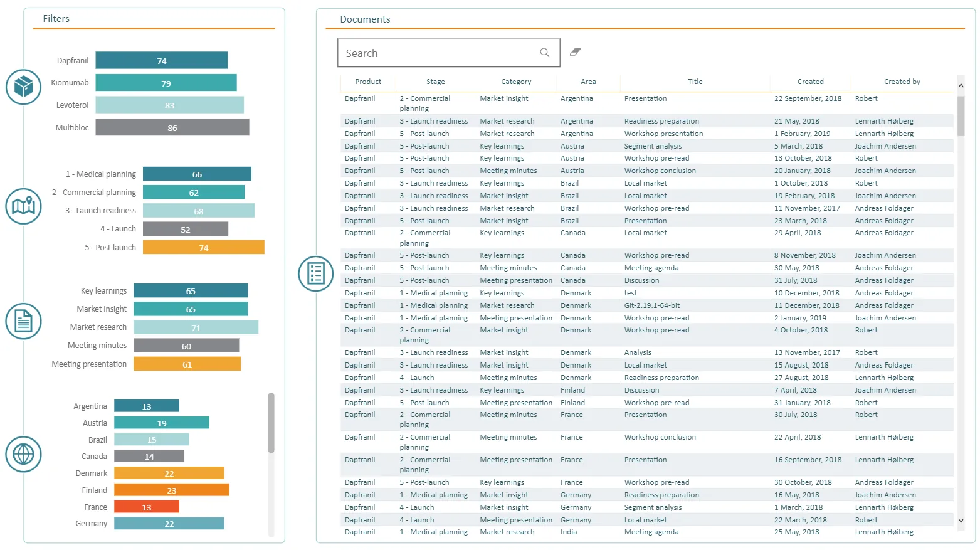The image size is (980, 550).
Task: Filter by Austria area bar
Action: pyautogui.click(x=162, y=423)
